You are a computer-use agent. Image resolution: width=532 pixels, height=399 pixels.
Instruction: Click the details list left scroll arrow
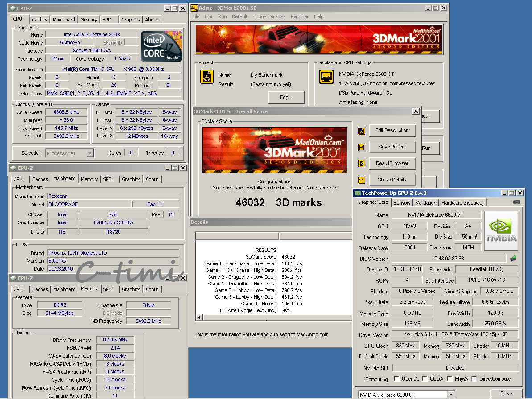click(199, 317)
